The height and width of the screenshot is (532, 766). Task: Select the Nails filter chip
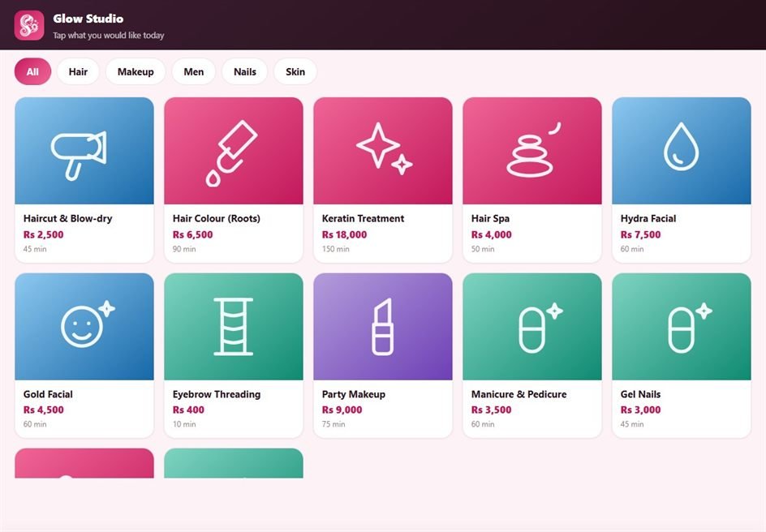click(x=245, y=71)
